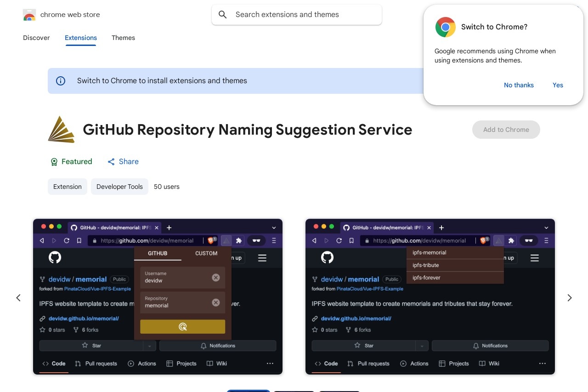Select the "Switch to Chrome?" popup heading
Viewport: 588px width, 392px height.
(494, 27)
